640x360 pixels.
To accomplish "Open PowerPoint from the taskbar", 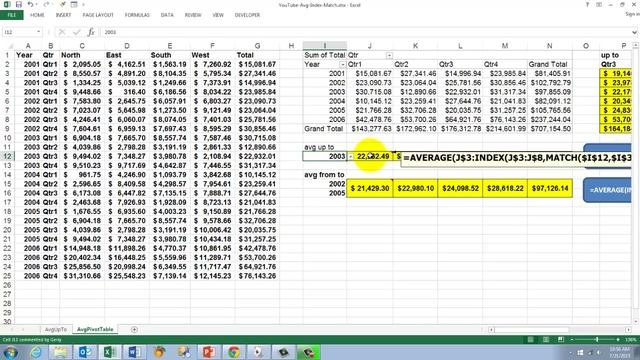I will pos(209,352).
